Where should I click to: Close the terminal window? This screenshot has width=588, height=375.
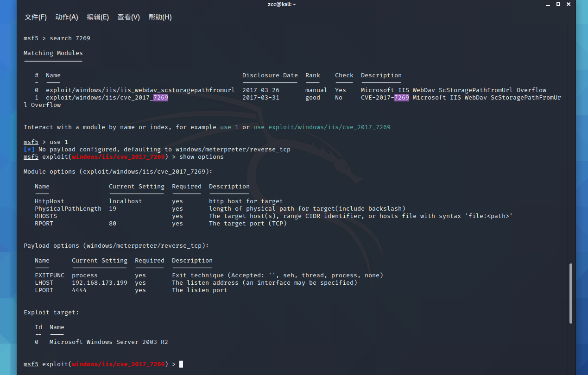coord(569,4)
